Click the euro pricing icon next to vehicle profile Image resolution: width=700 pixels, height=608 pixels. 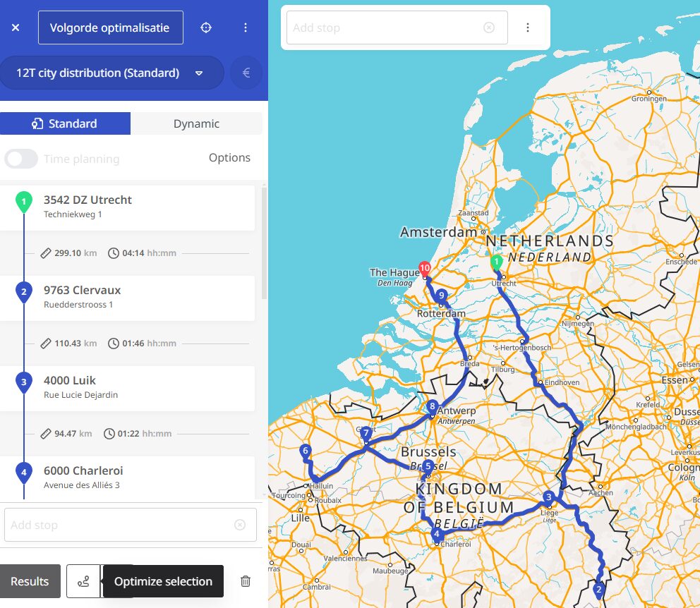pos(246,73)
